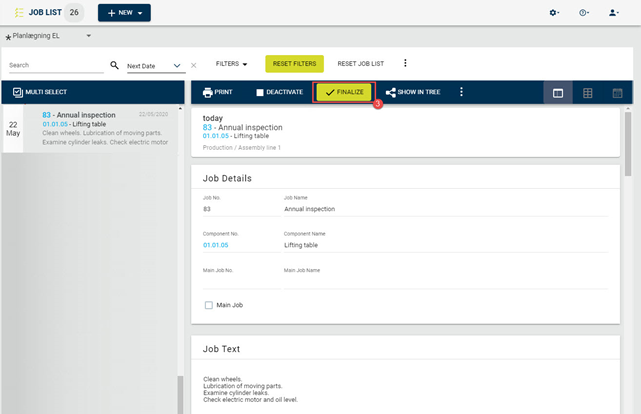
Task: Click the job list scrollbar thumb
Action: tap(180, 395)
